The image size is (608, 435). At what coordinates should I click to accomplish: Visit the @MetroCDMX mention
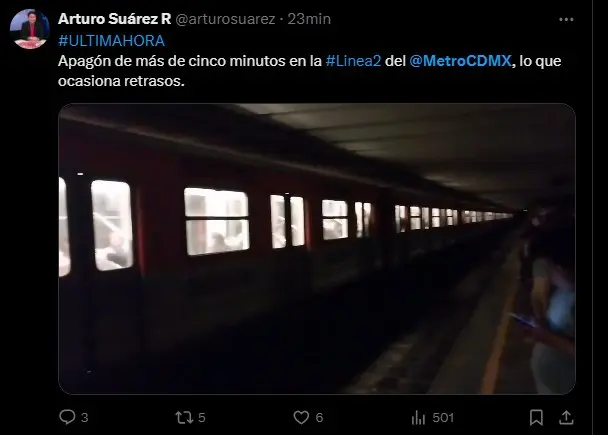460,61
